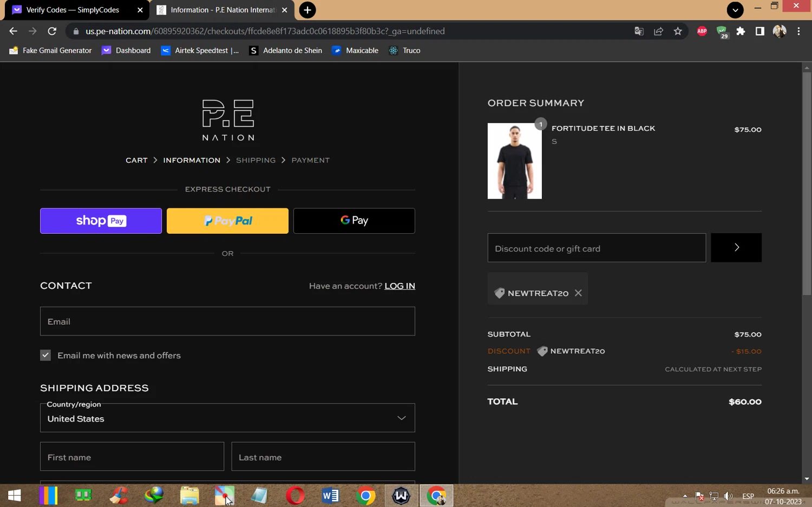Reload the checkout page

pos(52,31)
